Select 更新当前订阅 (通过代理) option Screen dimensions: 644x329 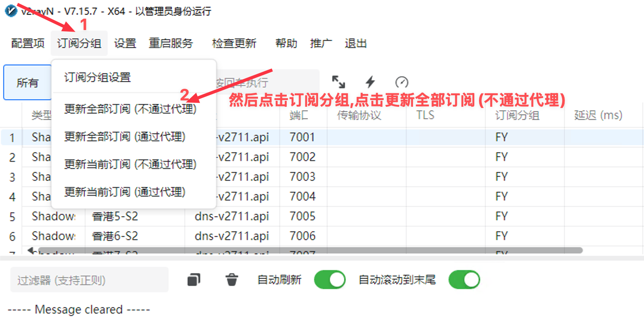[125, 192]
